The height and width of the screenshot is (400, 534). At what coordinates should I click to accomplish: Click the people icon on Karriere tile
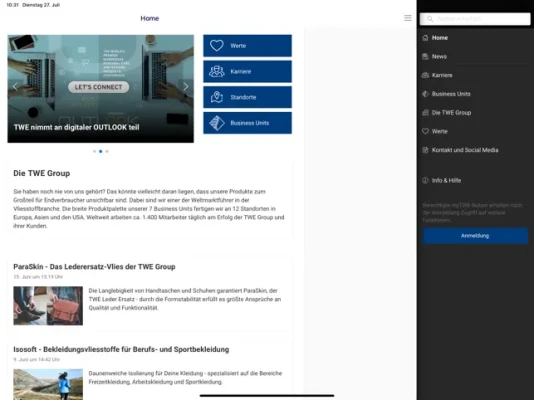pyautogui.click(x=217, y=71)
